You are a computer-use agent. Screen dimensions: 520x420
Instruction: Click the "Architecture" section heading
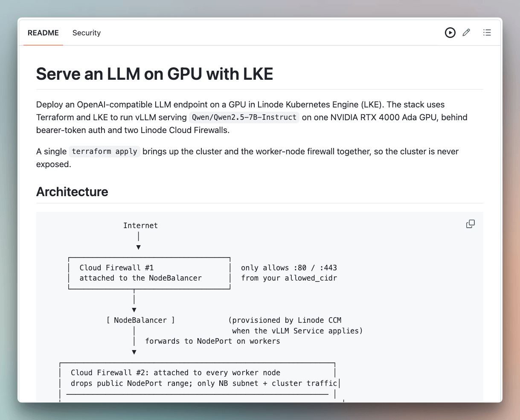coord(72,192)
